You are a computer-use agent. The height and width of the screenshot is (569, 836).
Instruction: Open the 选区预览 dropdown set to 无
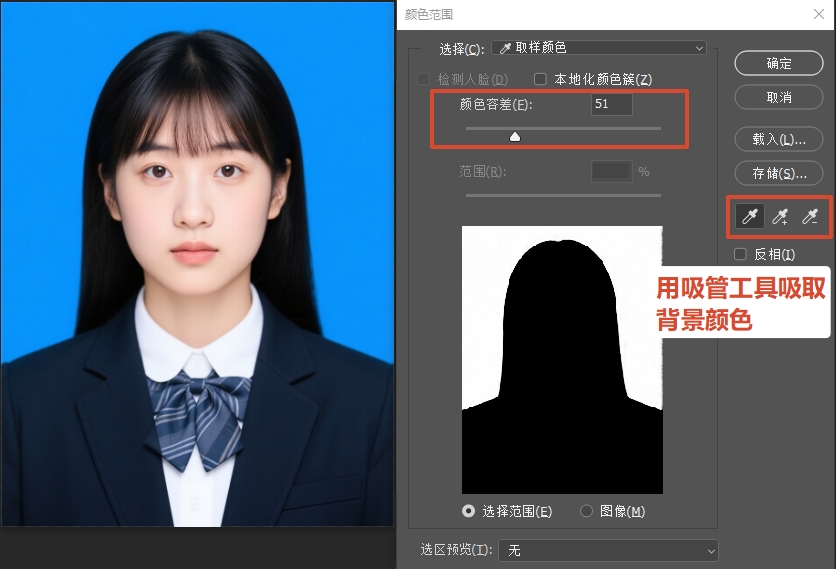[x=608, y=550]
